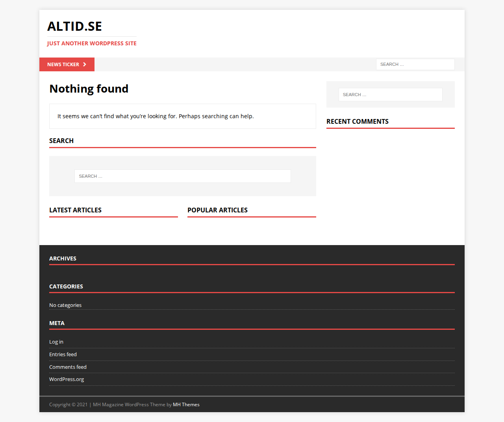Open the ALTID.SE site title link
Viewport: 504px width, 422px height.
point(74,26)
